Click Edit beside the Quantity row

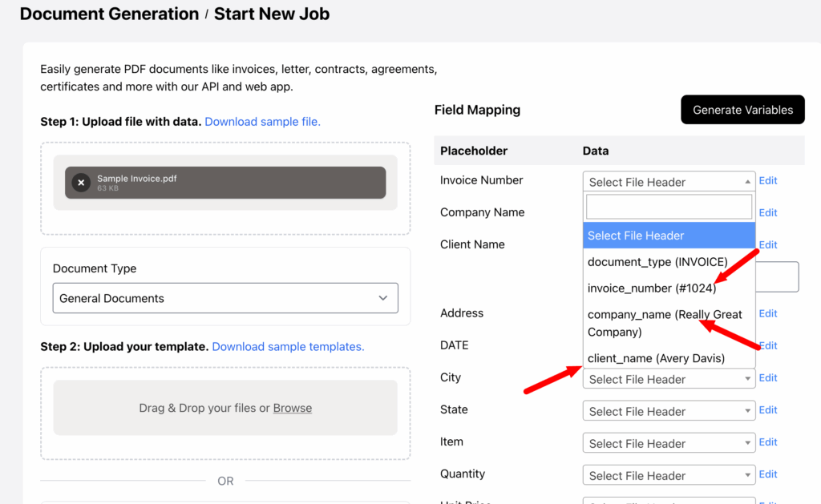point(768,474)
